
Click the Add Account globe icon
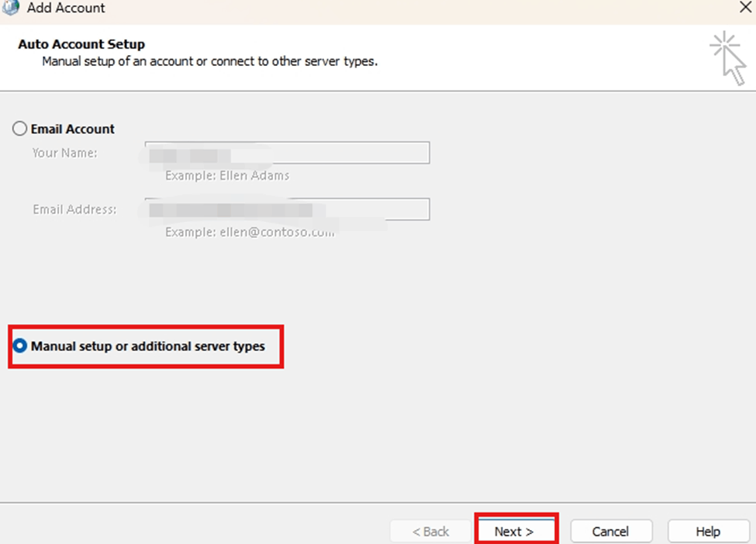[11, 8]
